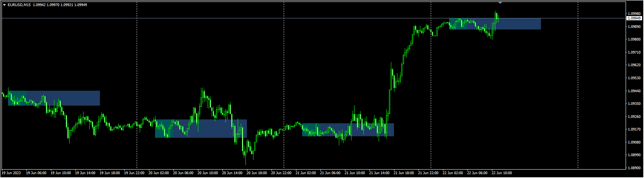Click the 22 Jun 10:00 time label
Image resolution: width=644 pixels, height=178 pixels.
coord(502,173)
